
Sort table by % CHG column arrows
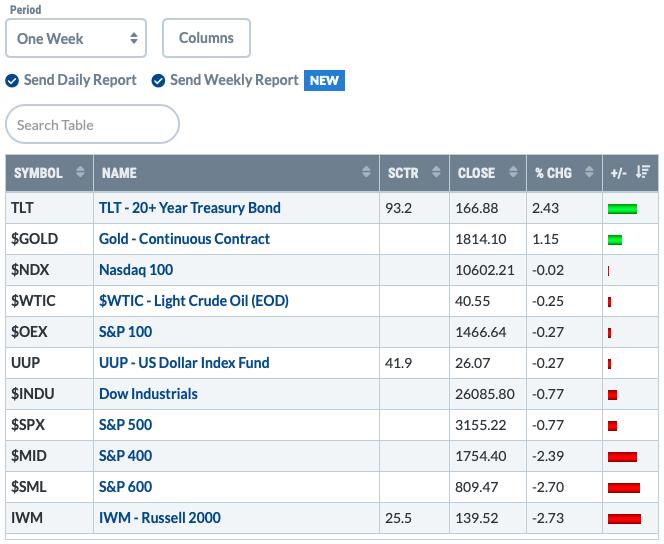[589, 172]
